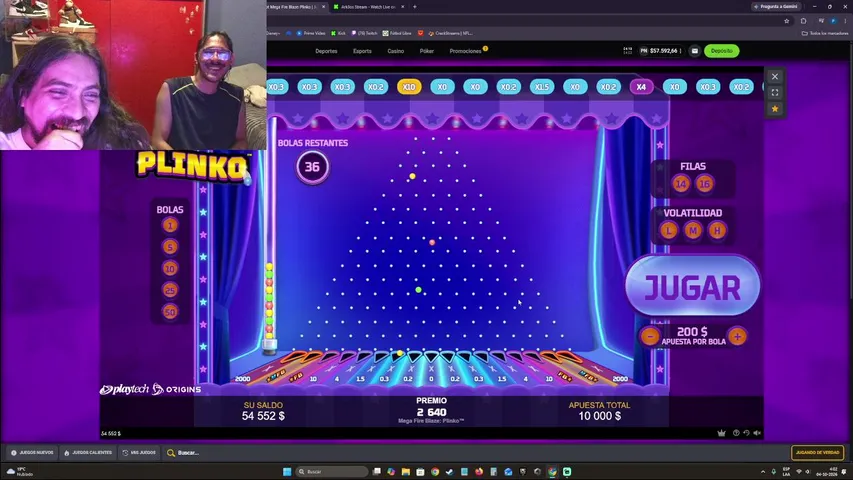The height and width of the screenshot is (480, 853).
Task: Show hidden system tray icons
Action: [x=763, y=472]
